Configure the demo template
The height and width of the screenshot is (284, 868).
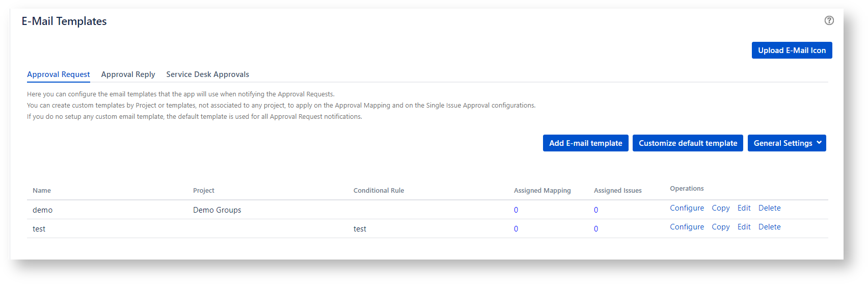687,208
